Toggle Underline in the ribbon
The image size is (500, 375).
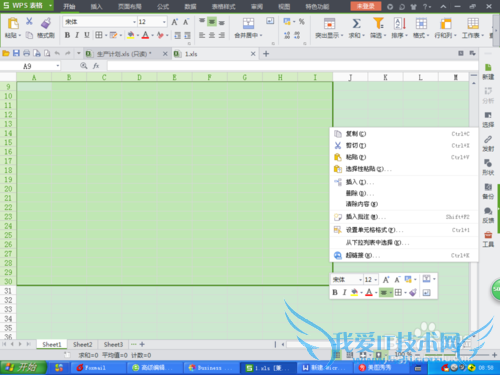pos(87,35)
